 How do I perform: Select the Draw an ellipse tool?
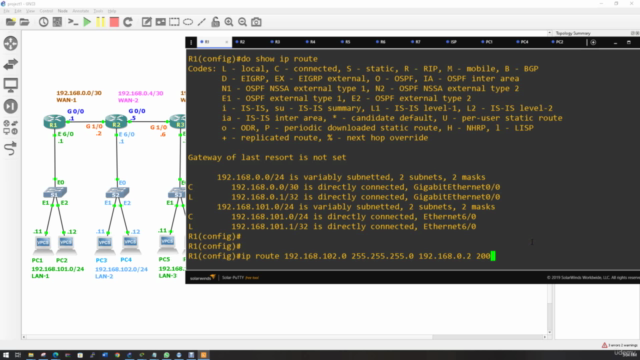pyautogui.click(x=188, y=22)
